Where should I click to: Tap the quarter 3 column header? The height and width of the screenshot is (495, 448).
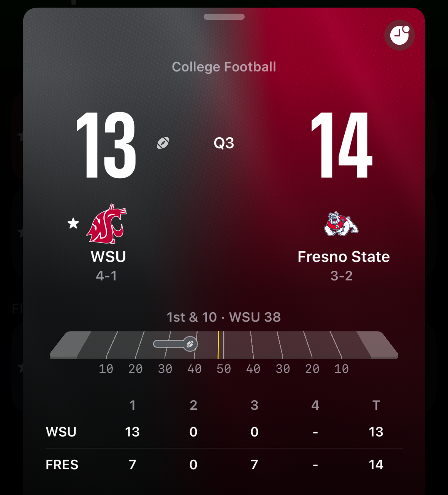[255, 405]
